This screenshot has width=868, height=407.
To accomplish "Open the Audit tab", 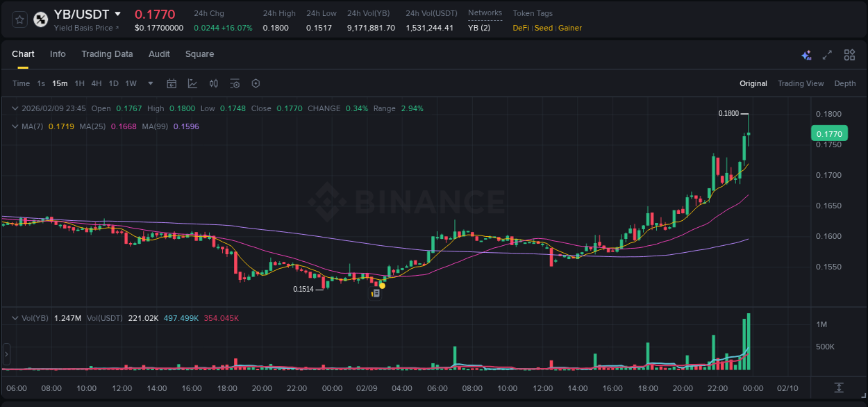I will point(159,54).
